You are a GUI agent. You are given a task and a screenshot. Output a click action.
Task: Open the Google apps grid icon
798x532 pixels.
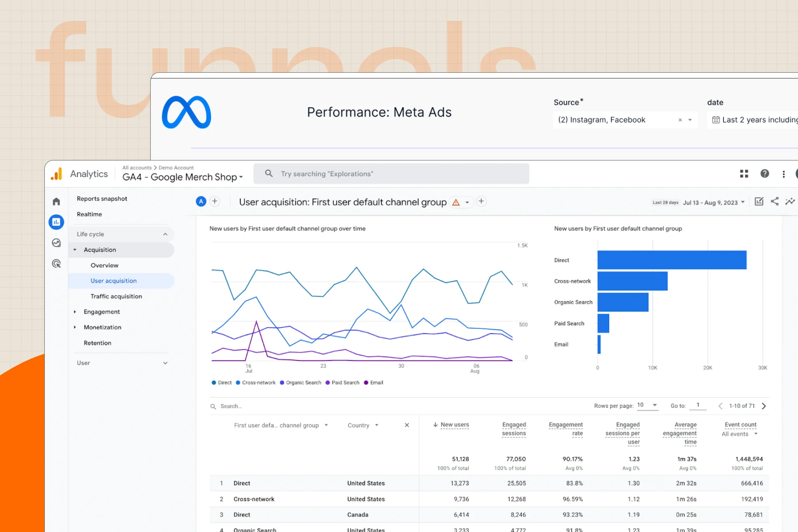744,174
